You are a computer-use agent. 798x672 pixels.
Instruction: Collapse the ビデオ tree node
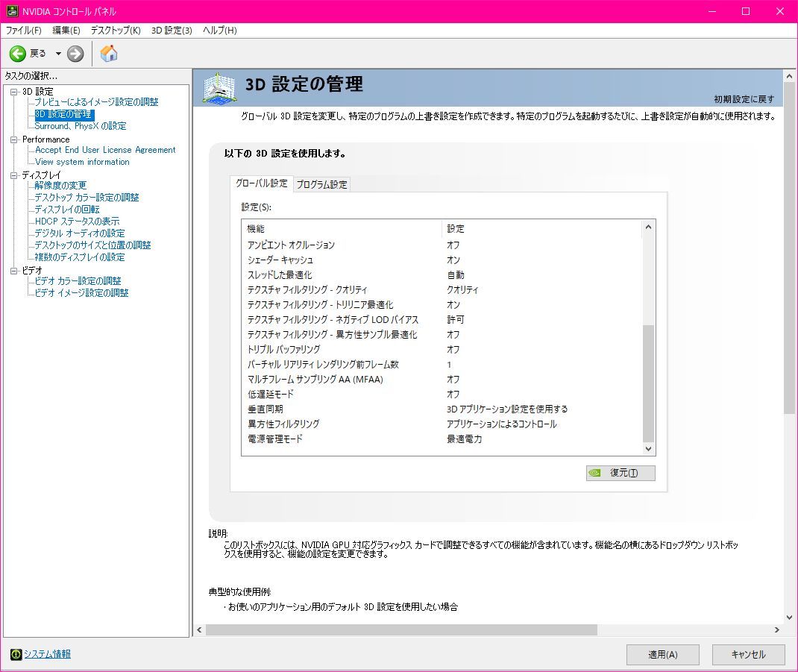13,270
